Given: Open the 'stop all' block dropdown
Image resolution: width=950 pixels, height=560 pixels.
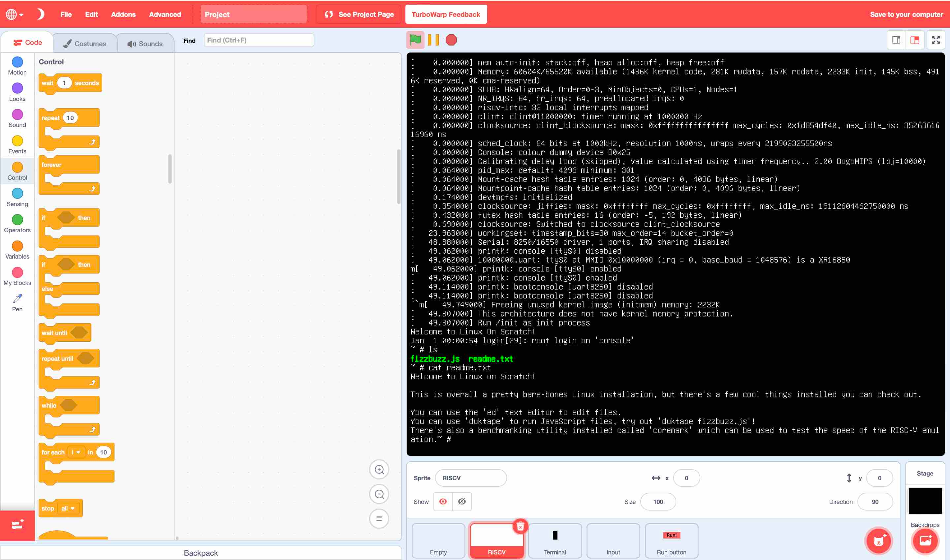Looking at the screenshot, I should tap(68, 508).
